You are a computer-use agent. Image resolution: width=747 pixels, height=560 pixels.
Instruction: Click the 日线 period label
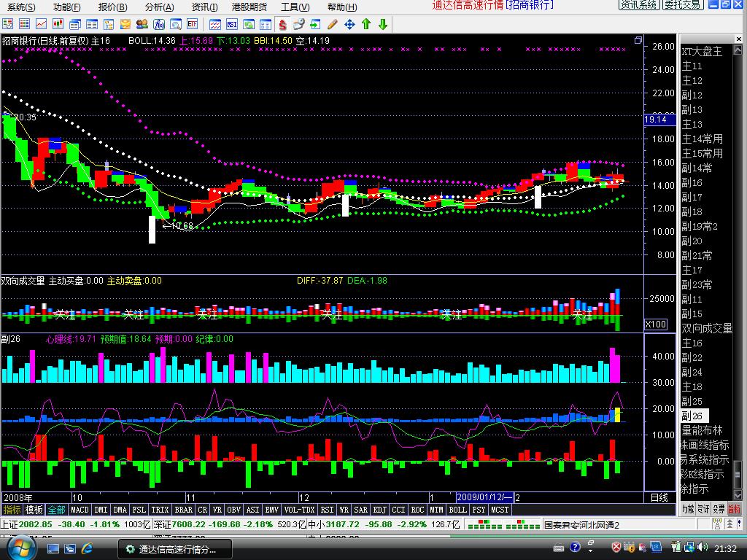[x=659, y=497]
